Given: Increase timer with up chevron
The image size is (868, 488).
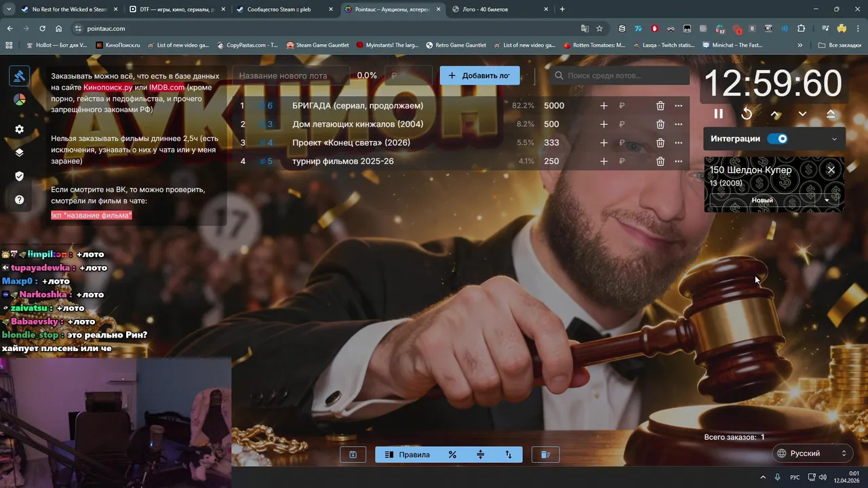Looking at the screenshot, I should 775,114.
